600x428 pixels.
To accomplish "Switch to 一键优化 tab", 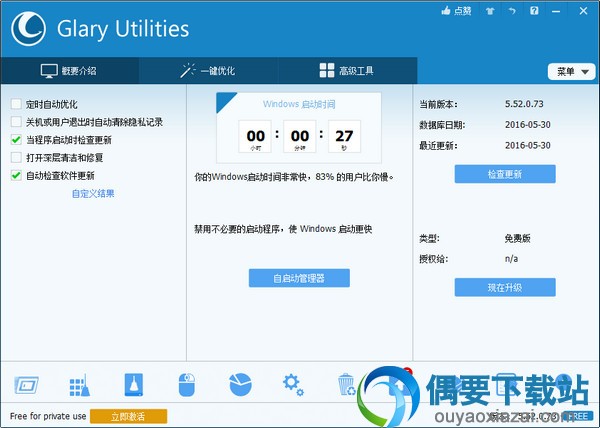I will click(208, 71).
